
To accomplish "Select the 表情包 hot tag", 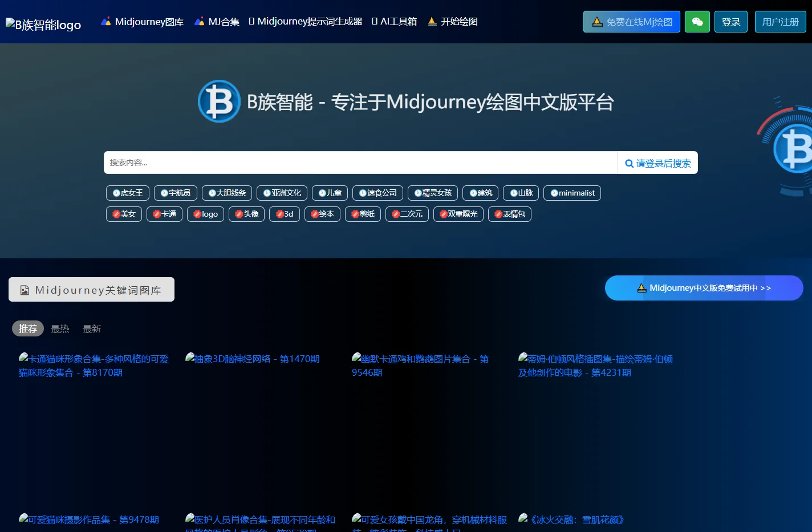I will (510, 214).
